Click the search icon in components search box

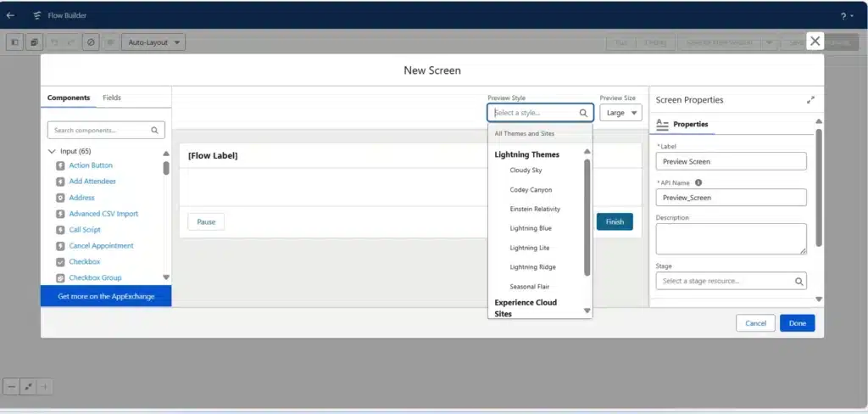154,131
